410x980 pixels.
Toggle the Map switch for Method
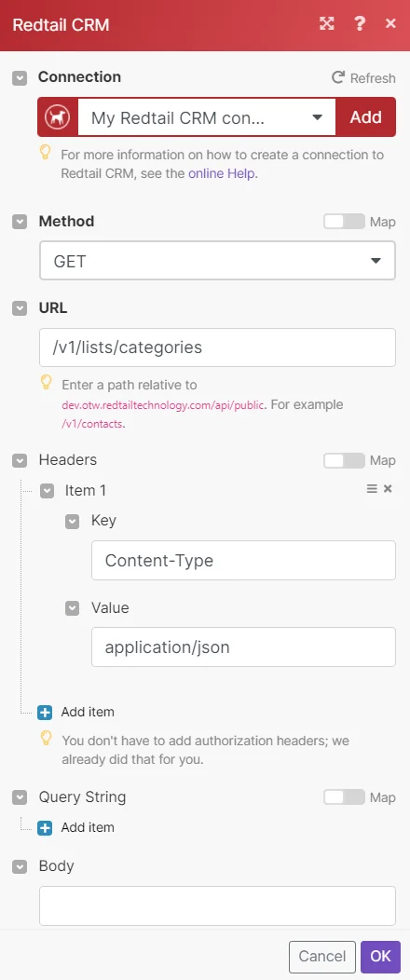(344, 222)
